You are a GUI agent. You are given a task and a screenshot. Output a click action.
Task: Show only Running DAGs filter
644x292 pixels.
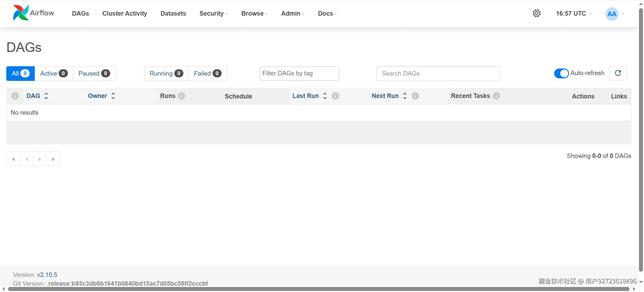click(x=166, y=74)
